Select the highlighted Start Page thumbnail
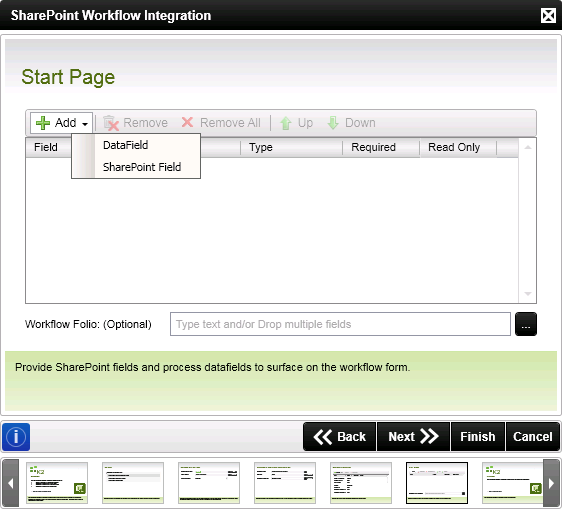The image size is (562, 509). point(437,483)
